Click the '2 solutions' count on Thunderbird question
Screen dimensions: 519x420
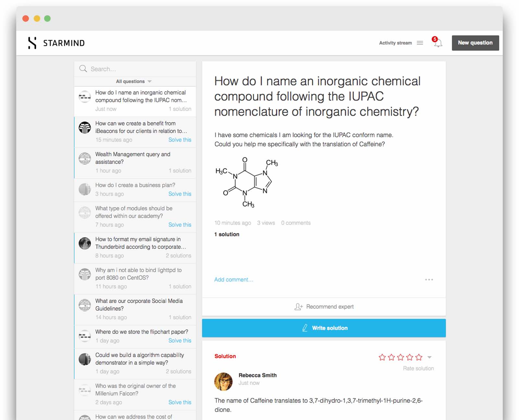(178, 256)
